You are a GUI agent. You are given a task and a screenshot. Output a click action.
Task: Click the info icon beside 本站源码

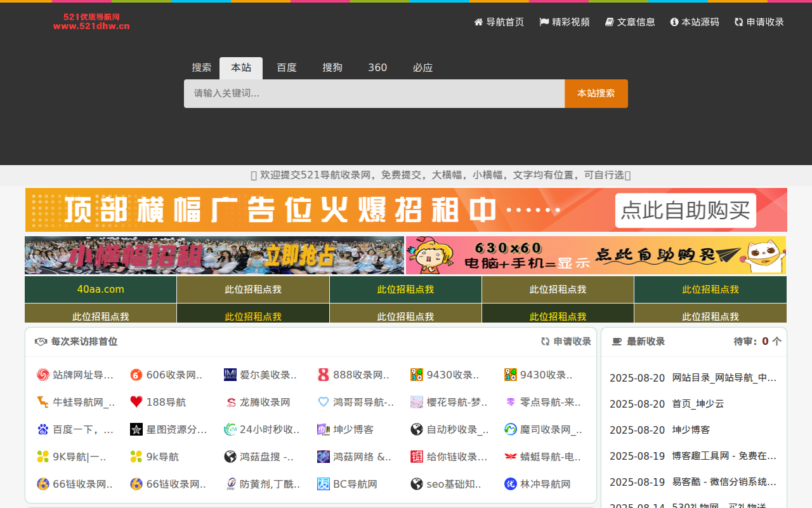pos(674,22)
